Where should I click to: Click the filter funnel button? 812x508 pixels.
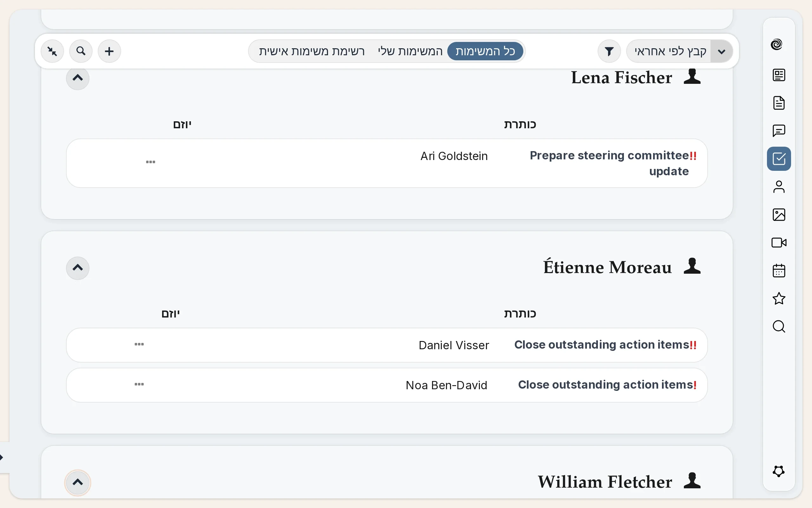609,51
